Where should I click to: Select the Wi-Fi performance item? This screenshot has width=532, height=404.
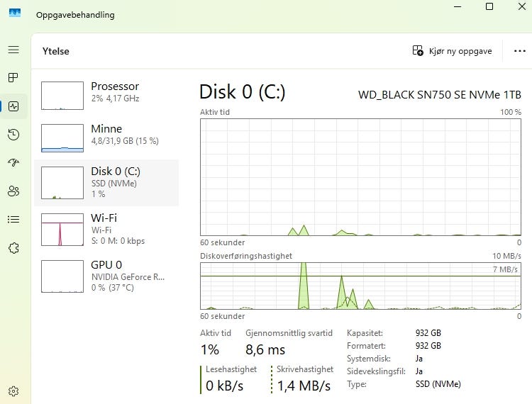[x=106, y=230]
